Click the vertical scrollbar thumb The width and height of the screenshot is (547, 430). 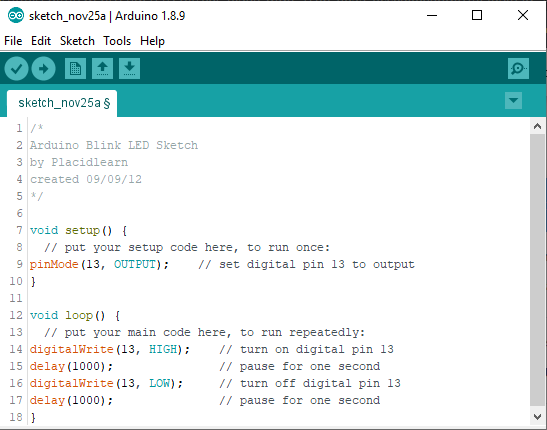(x=538, y=270)
